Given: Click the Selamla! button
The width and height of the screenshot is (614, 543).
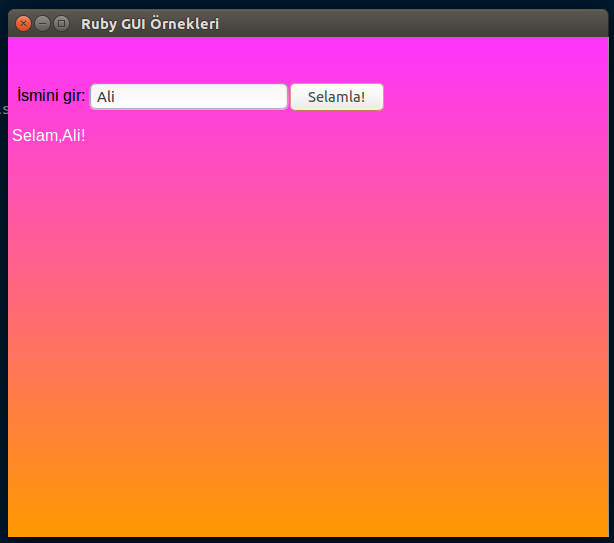Looking at the screenshot, I should click(x=336, y=97).
